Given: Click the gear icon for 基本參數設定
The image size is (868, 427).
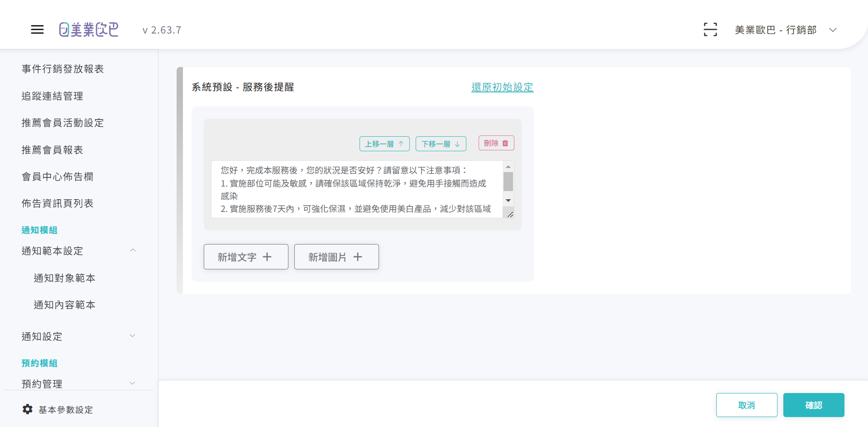Looking at the screenshot, I should tap(28, 409).
